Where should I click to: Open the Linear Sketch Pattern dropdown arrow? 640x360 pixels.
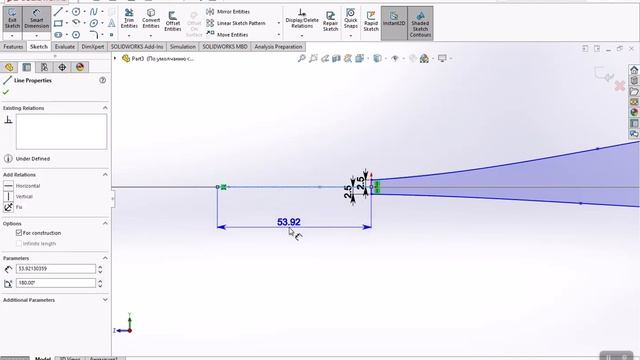click(x=279, y=23)
